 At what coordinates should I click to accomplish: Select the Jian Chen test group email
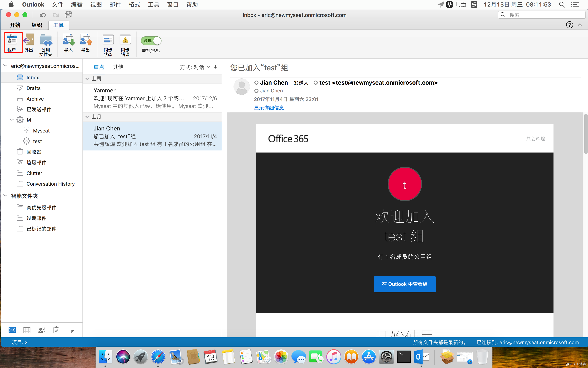coord(152,136)
